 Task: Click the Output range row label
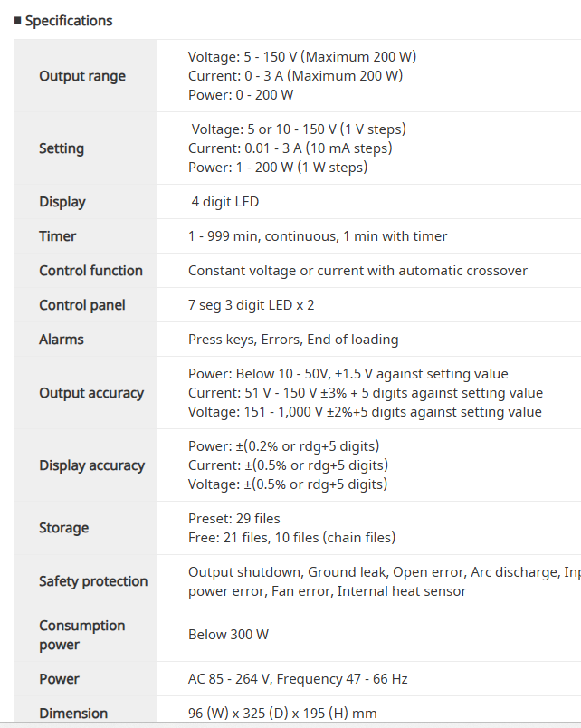[x=82, y=76]
